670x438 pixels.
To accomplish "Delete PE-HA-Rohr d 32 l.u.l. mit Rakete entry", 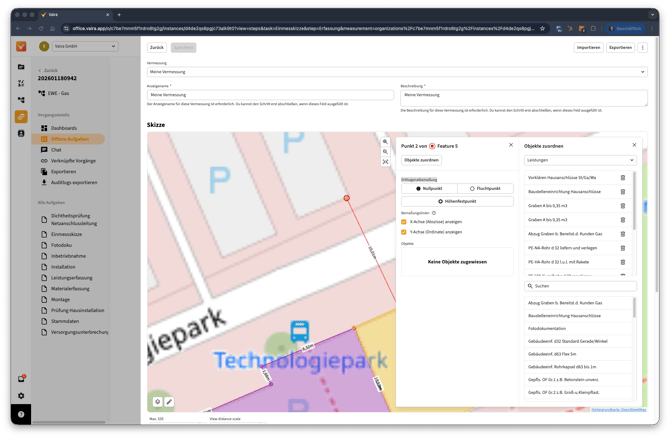I will [x=623, y=262].
